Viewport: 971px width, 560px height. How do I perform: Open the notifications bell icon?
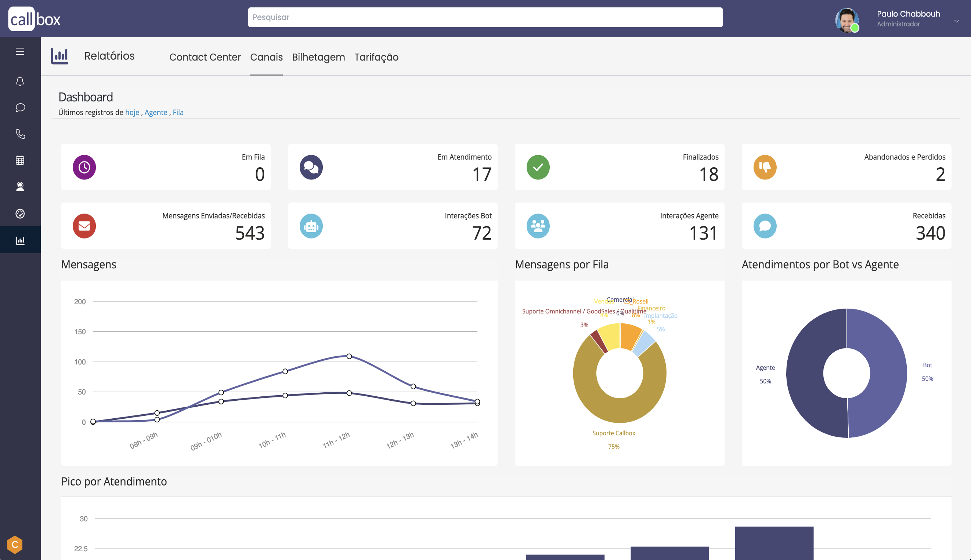pyautogui.click(x=20, y=81)
